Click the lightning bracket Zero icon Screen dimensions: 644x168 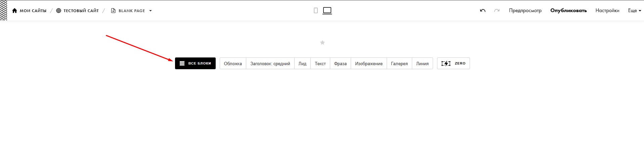pyautogui.click(x=446, y=63)
